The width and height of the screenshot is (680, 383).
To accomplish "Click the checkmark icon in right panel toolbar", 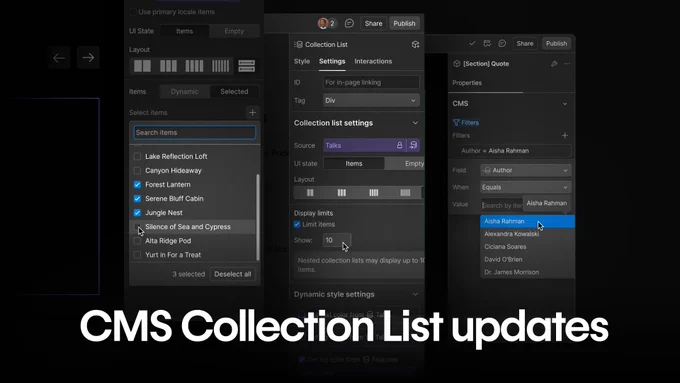I will click(472, 43).
